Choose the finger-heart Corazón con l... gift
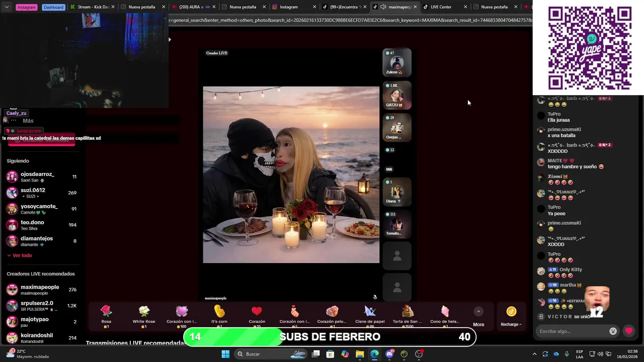The image size is (644, 362). point(294,316)
